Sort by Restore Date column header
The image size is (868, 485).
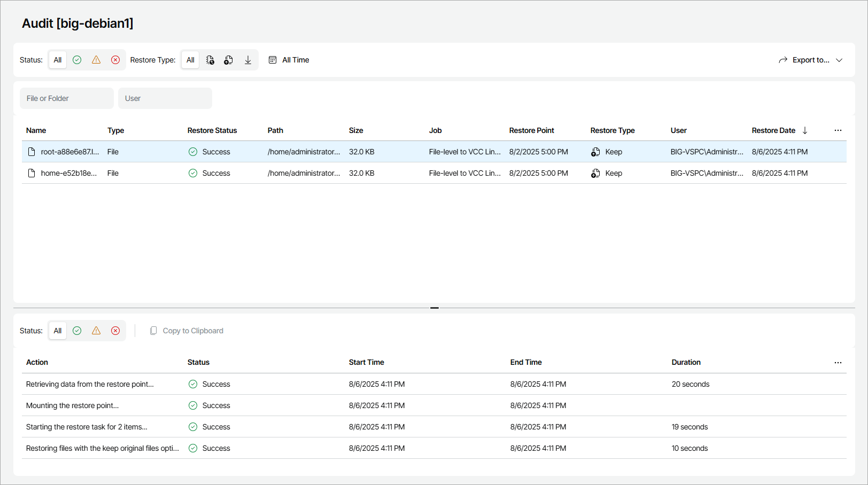click(773, 130)
